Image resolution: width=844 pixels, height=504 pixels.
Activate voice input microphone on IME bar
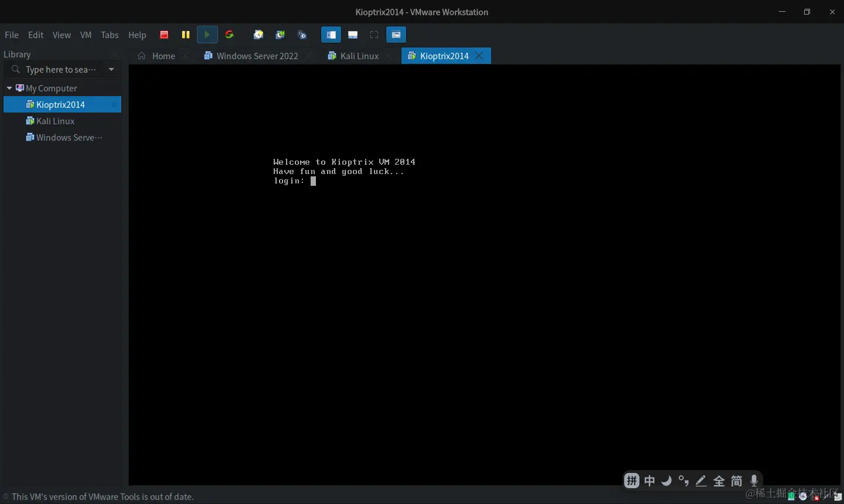tap(754, 481)
